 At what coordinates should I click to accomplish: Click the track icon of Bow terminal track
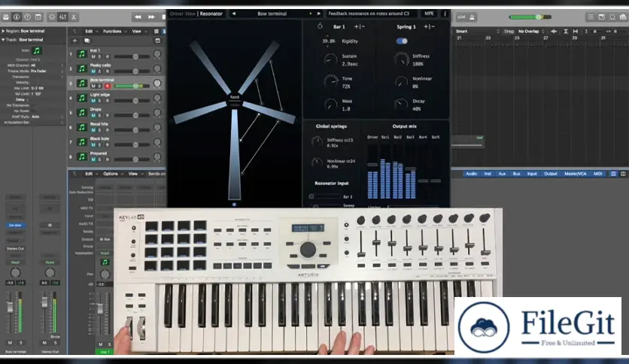pyautogui.click(x=82, y=83)
